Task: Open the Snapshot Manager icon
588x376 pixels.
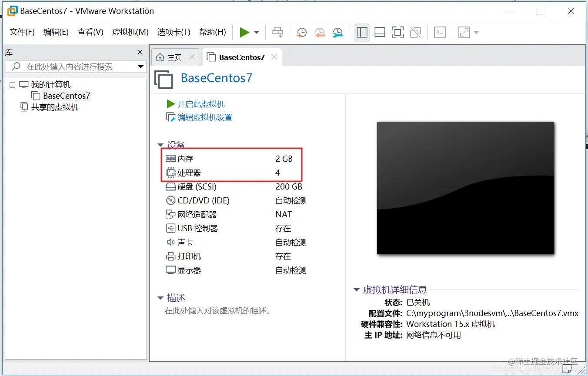Action: click(338, 32)
